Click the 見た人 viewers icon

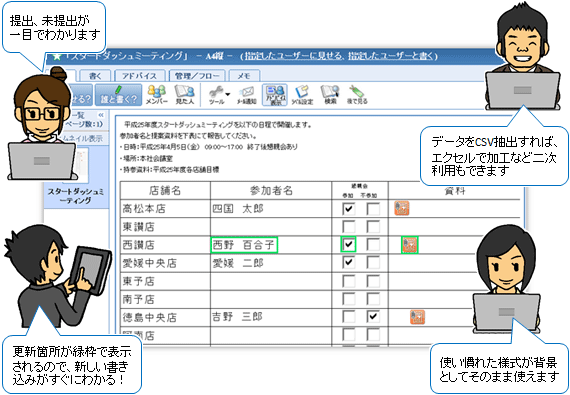point(185,94)
